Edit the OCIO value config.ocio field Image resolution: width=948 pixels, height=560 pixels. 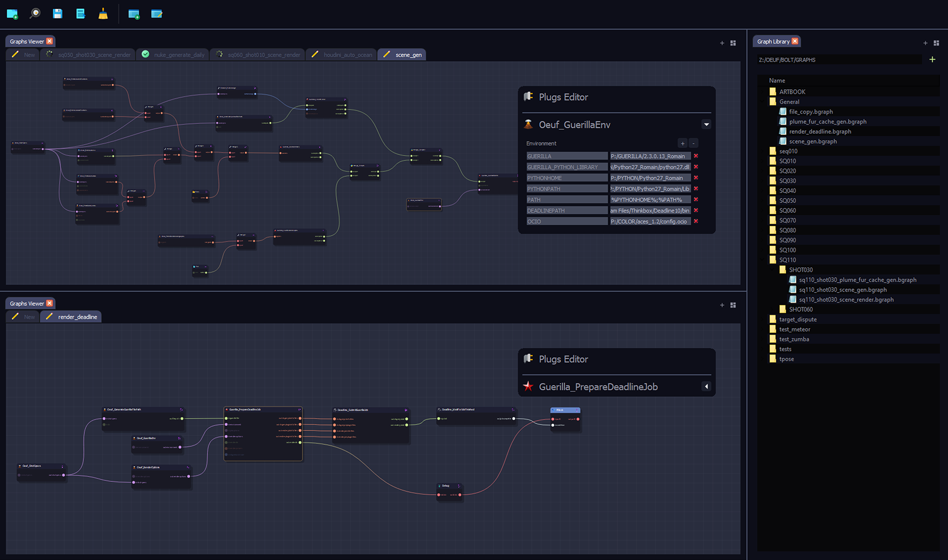coord(650,221)
